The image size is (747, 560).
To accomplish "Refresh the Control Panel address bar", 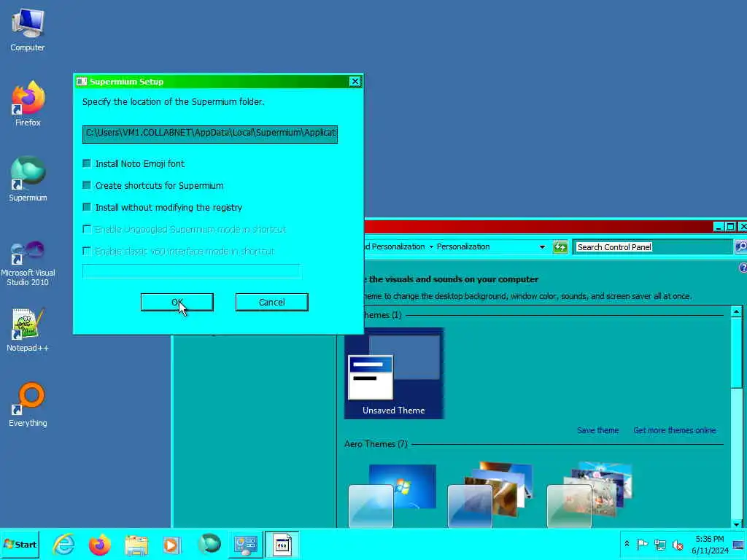I will (560, 247).
